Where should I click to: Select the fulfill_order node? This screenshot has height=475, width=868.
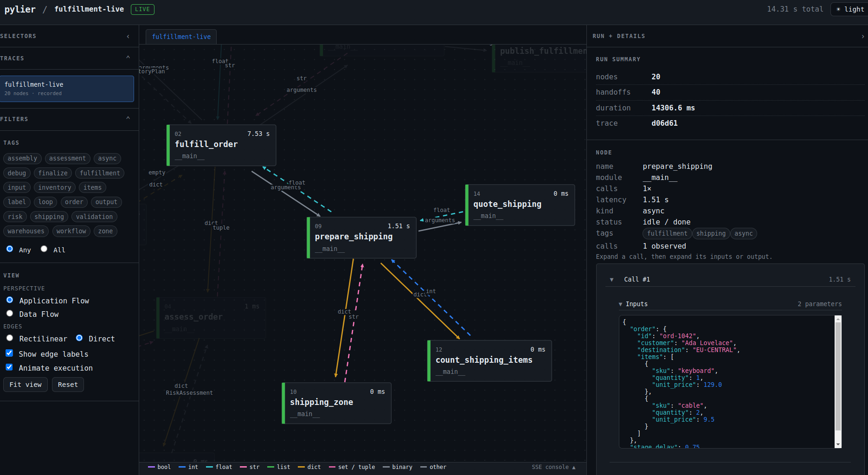coord(221,145)
